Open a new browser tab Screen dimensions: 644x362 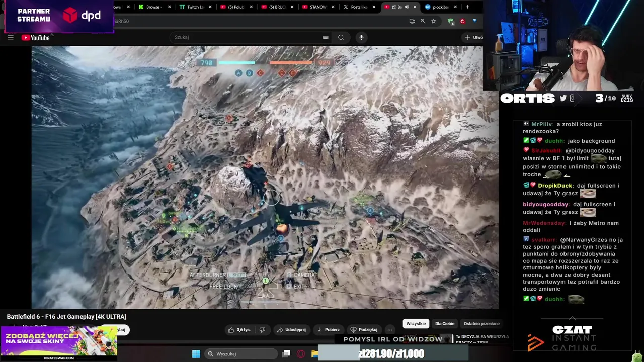click(467, 7)
